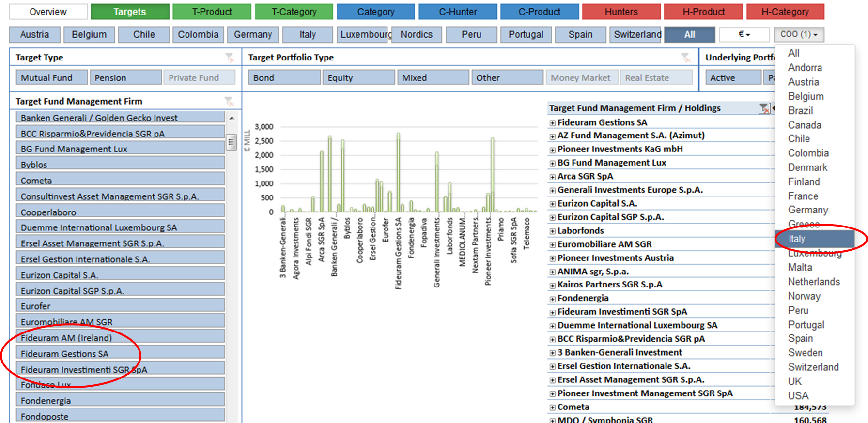Expand Pioneer Investments KaG mbH row
The height and width of the screenshot is (423, 868).
(x=552, y=150)
